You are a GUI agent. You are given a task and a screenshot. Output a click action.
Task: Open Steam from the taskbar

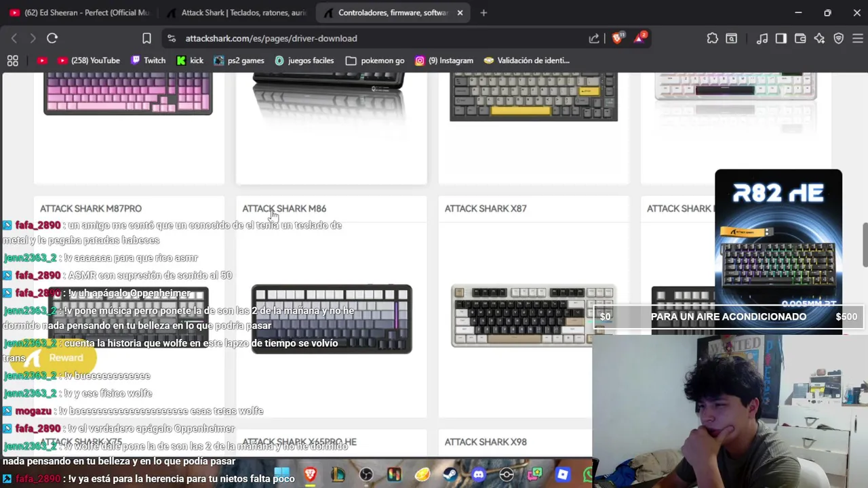450,474
